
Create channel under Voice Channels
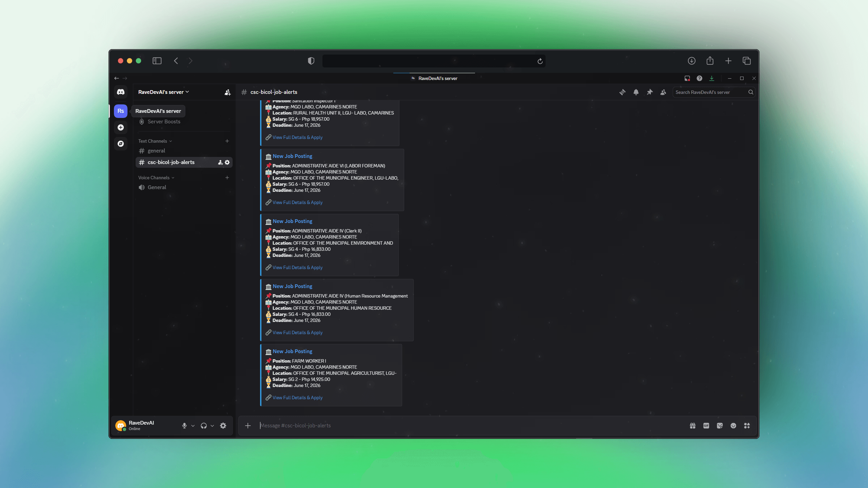point(227,178)
